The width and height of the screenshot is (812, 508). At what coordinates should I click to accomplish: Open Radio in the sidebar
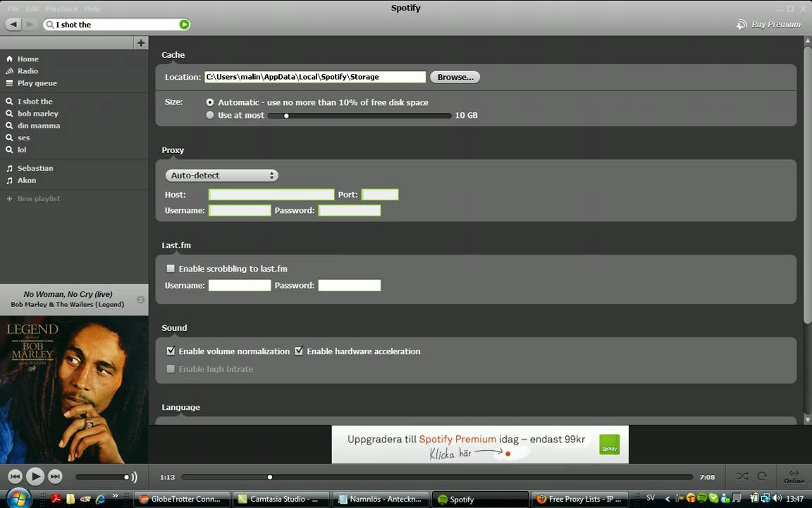pyautogui.click(x=27, y=71)
